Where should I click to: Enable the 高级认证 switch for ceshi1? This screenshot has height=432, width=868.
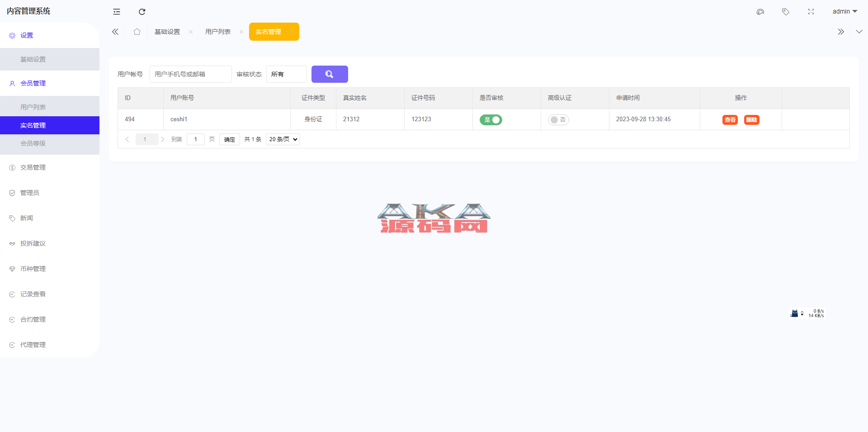pyautogui.click(x=558, y=120)
